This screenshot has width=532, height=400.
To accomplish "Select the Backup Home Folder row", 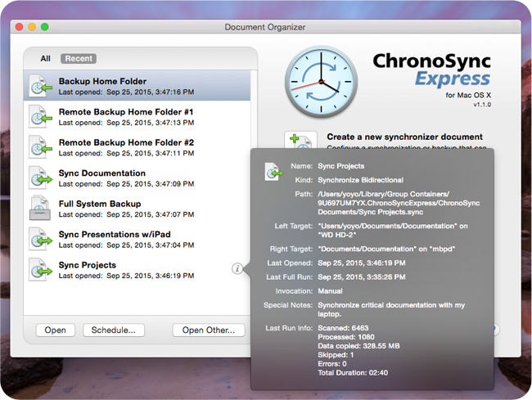I will 137,85.
